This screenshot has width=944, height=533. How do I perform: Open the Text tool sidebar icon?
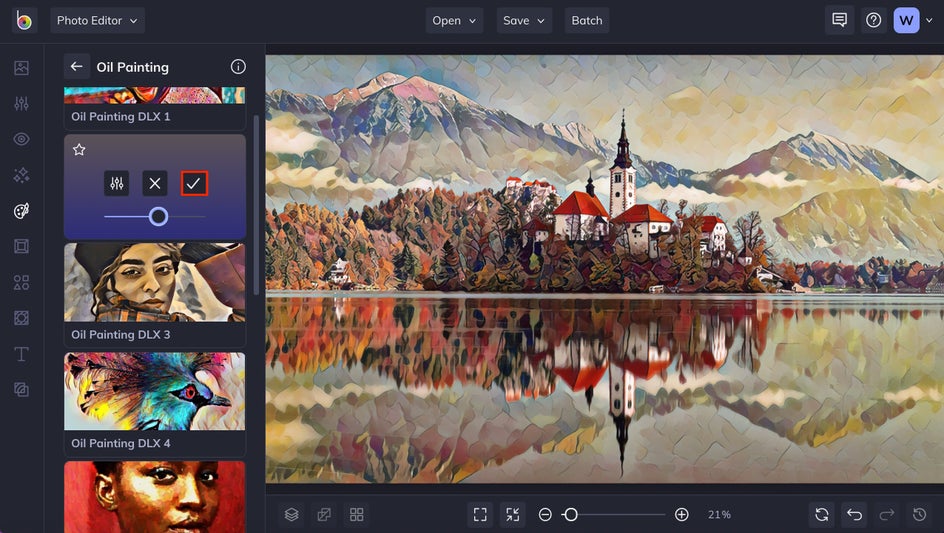[21, 354]
